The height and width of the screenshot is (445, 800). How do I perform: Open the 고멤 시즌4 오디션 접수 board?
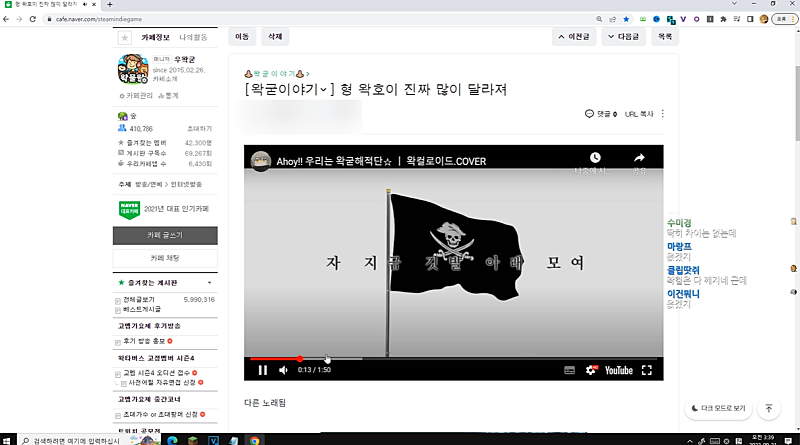[156, 373]
